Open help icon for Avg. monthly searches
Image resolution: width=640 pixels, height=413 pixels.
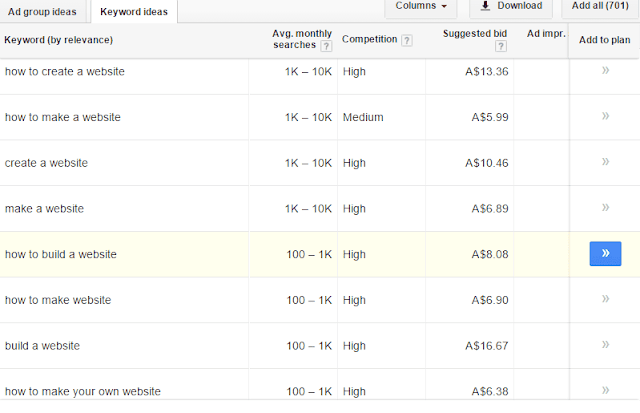[x=326, y=46]
